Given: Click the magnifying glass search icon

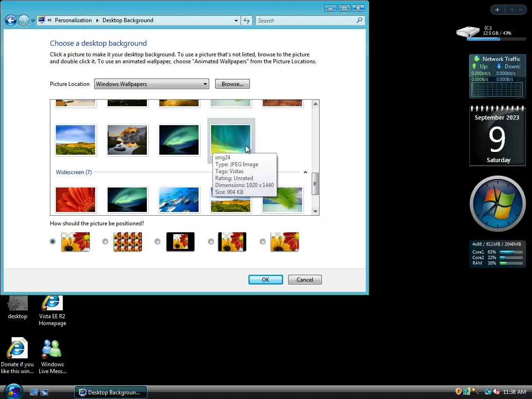Looking at the screenshot, I should pyautogui.click(x=359, y=20).
